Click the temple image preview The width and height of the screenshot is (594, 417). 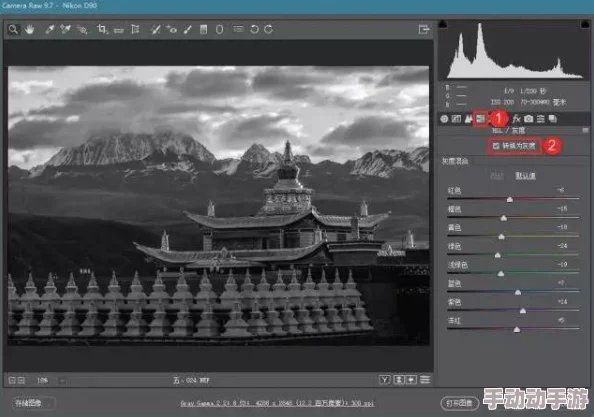coord(219,205)
